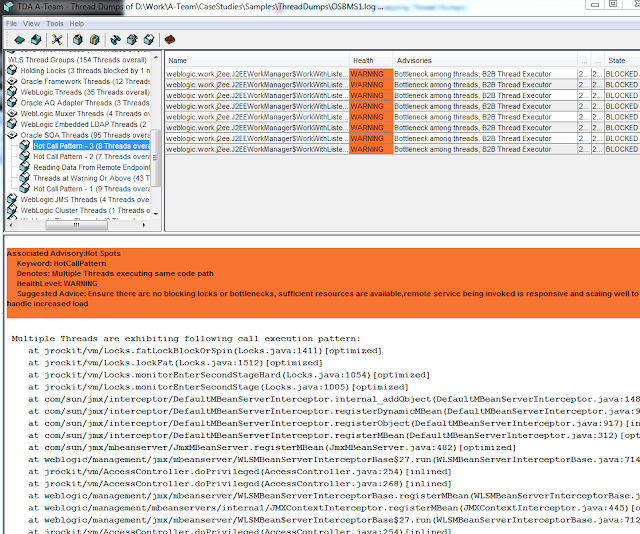
Task: Click the fatLockBlockOrSpin stack trace line
Action: pos(205,351)
